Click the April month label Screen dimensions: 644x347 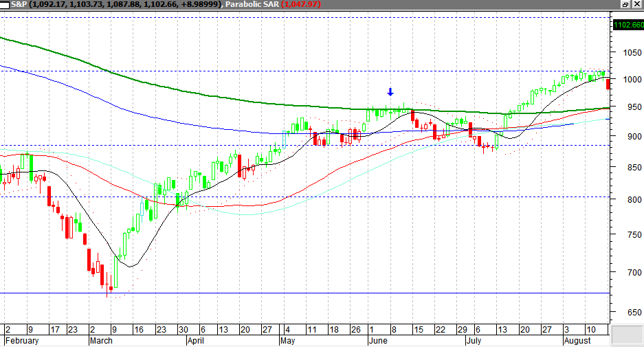(195, 341)
